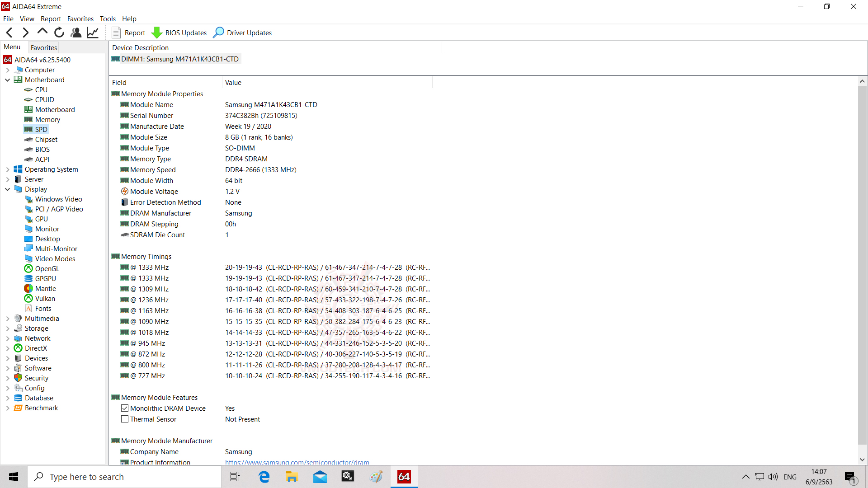Screen dimensions: 868x488
Task: Toggle Thermal Sensor checkbox
Action: 125,419
